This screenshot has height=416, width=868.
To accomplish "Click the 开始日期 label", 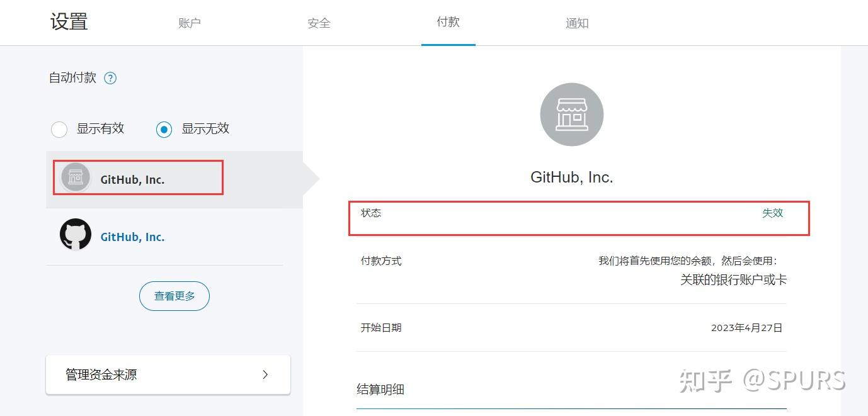I will pos(381,328).
